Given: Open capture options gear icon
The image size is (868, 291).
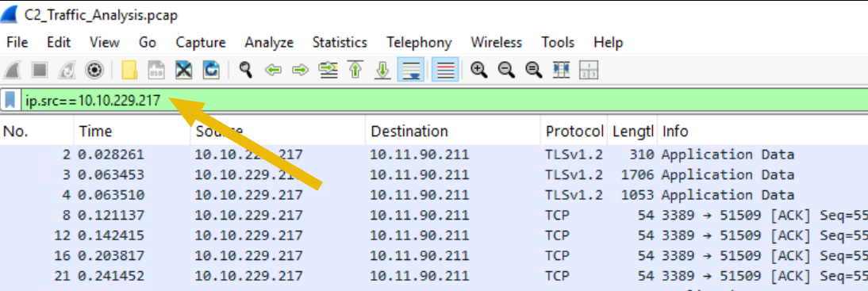Looking at the screenshot, I should tap(94, 70).
